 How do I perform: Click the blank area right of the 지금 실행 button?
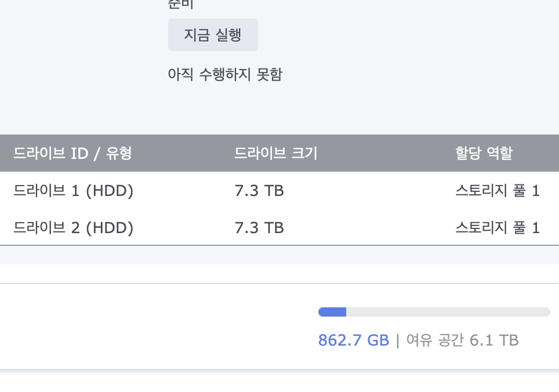[406, 35]
